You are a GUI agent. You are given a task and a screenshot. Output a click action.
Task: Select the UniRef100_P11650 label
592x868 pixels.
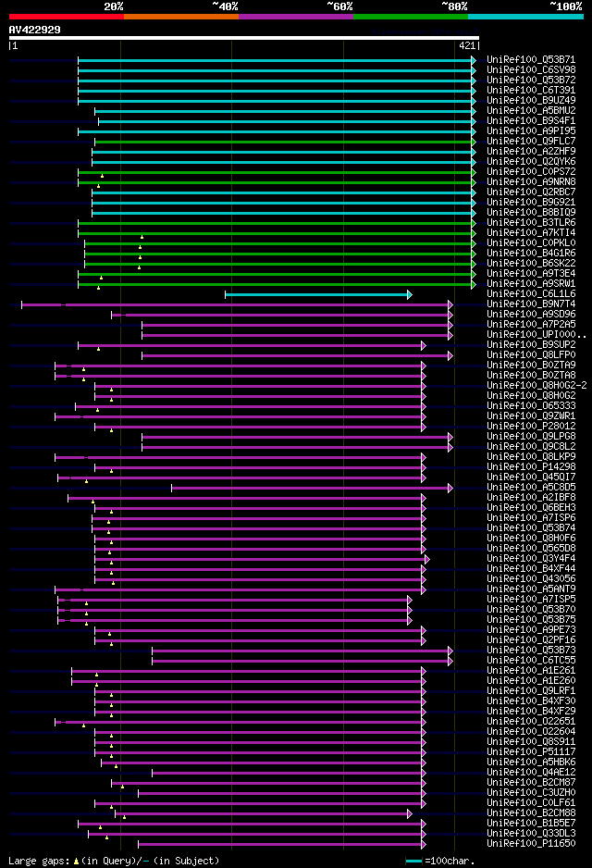(x=531, y=843)
